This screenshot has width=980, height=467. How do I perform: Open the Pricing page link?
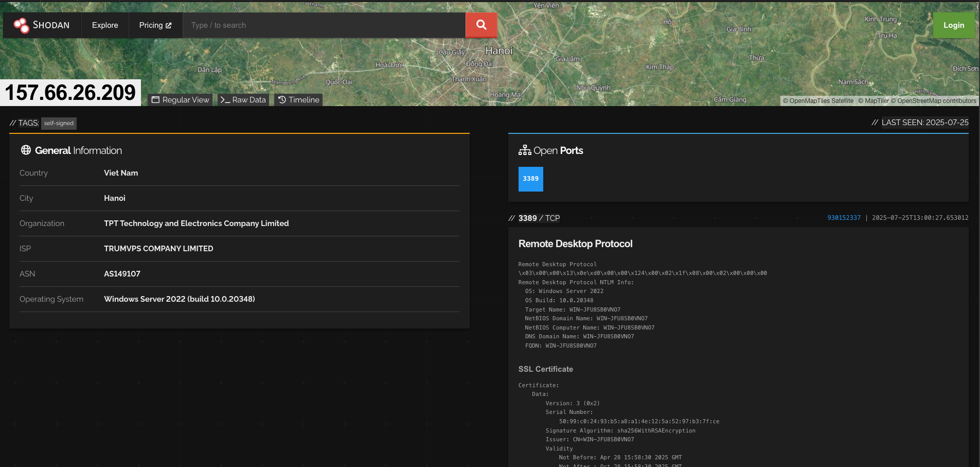click(x=155, y=25)
